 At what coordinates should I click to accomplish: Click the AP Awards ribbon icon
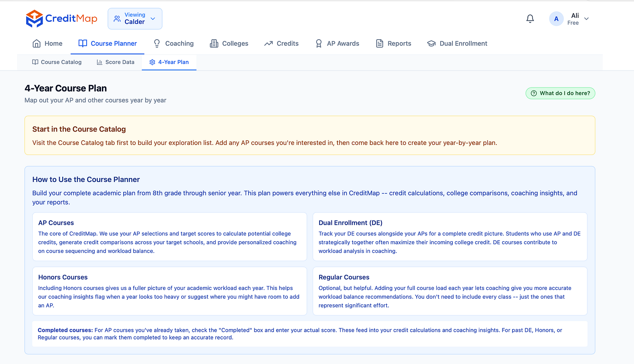click(x=319, y=44)
